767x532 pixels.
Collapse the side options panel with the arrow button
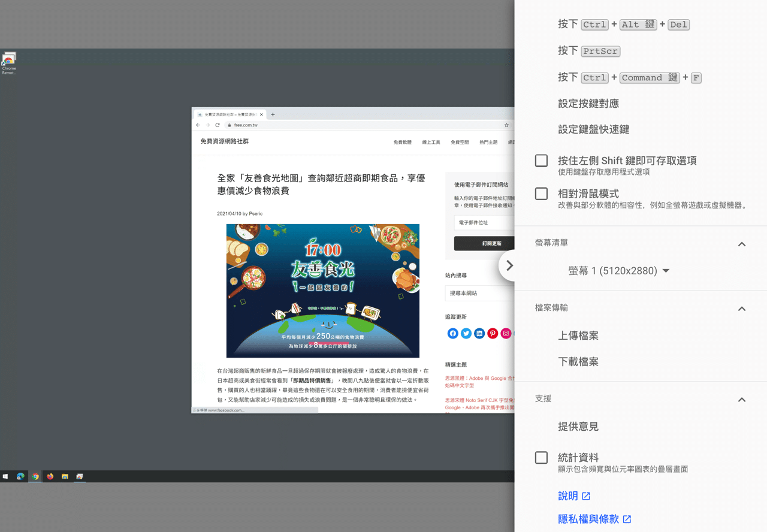point(509,265)
